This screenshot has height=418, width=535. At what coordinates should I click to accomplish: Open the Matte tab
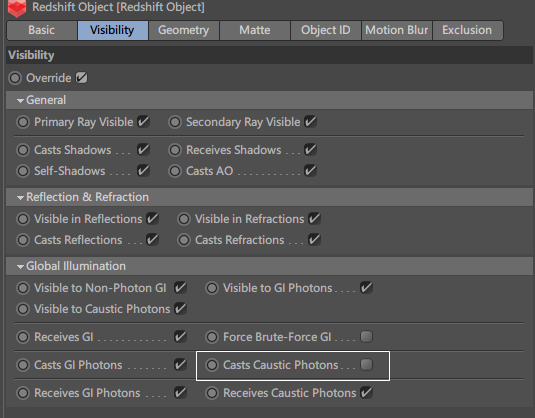pyautogui.click(x=255, y=30)
